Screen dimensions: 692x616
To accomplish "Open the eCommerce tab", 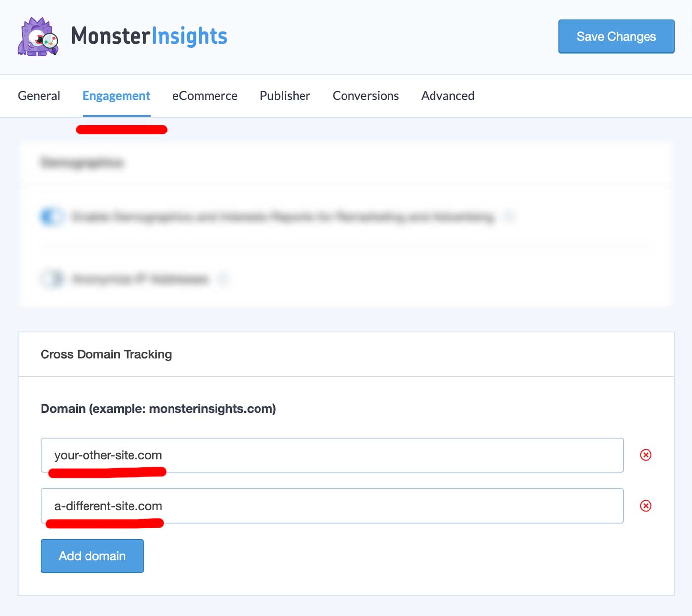I will [205, 96].
